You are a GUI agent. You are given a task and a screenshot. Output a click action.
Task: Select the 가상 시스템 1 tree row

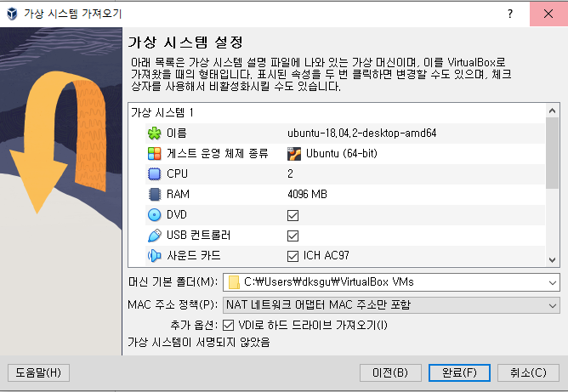pos(337,113)
